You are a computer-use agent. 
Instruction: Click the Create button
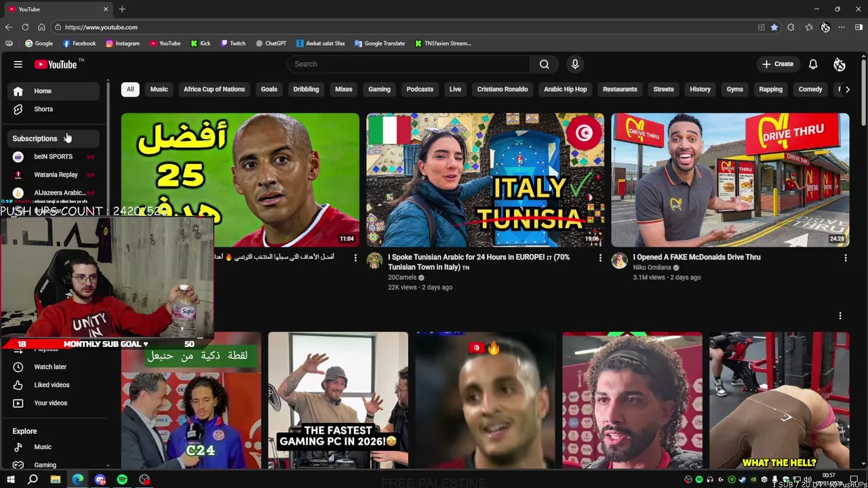tap(777, 64)
